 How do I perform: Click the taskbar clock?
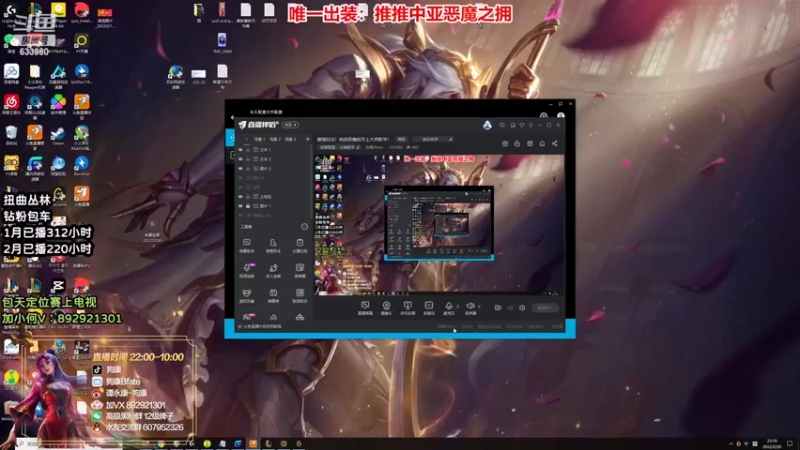tap(772, 443)
